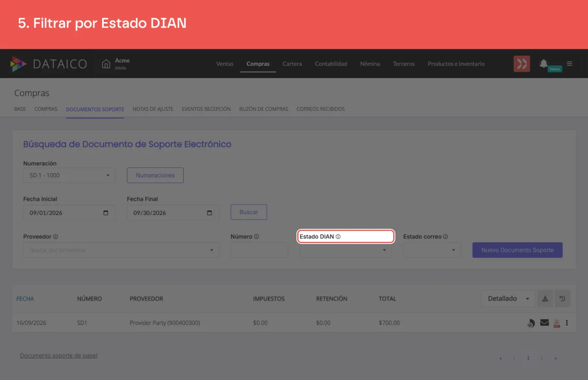The image size is (588, 380).
Task: Click Nuevo Documento Soporte button
Action: coord(518,250)
